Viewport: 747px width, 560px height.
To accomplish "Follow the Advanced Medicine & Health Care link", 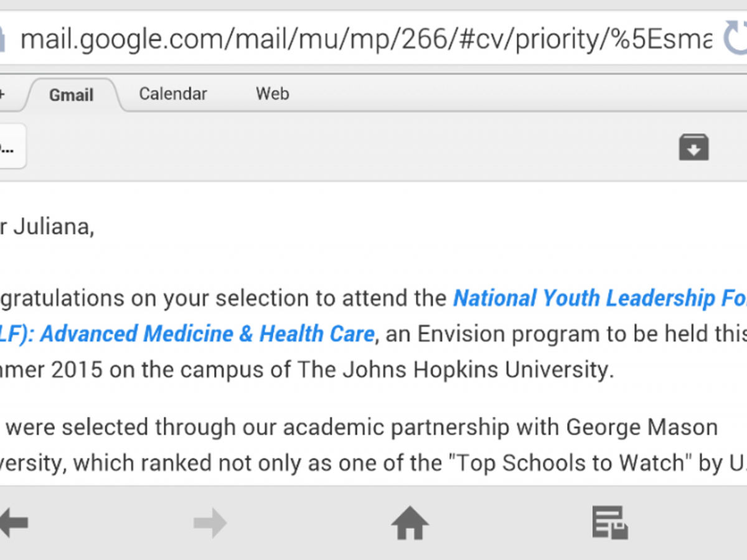I will pos(205,334).
